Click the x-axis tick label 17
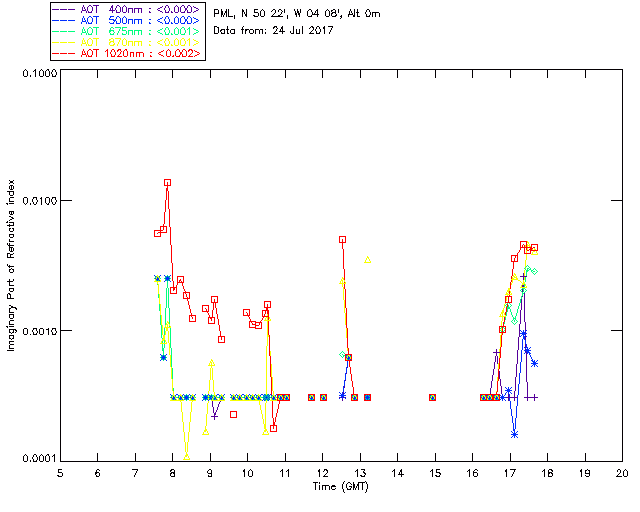This screenshot has height=512, width=640. point(510,473)
